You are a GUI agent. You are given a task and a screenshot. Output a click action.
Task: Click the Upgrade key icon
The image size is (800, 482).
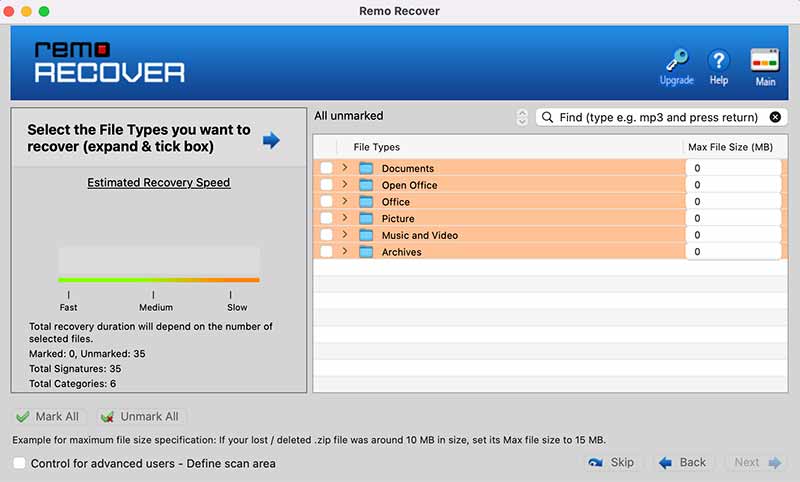(676, 60)
